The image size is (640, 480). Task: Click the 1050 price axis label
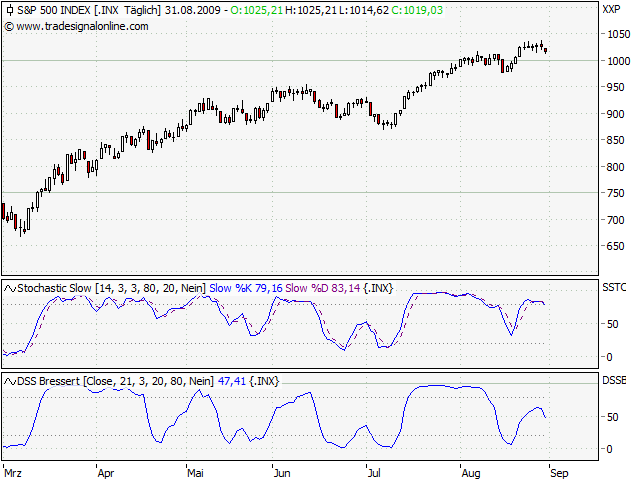tap(619, 34)
